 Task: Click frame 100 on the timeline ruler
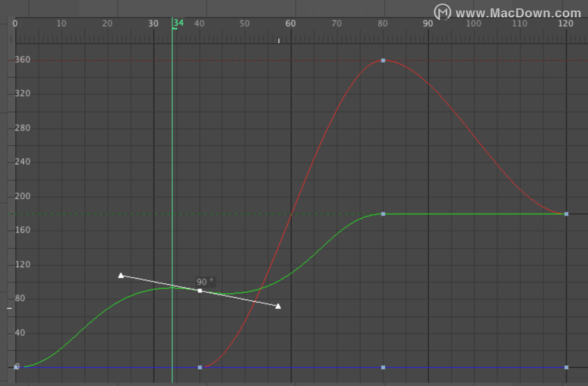point(474,24)
